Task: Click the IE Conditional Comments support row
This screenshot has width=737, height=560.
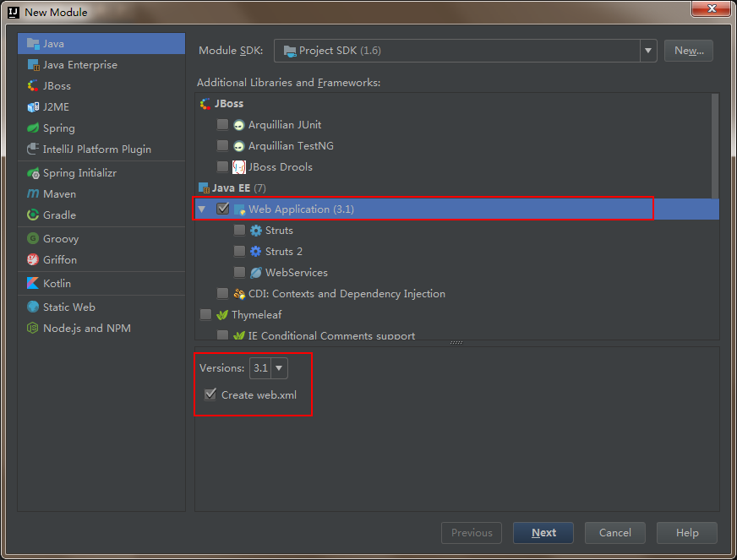Action: pyautogui.click(x=456, y=335)
